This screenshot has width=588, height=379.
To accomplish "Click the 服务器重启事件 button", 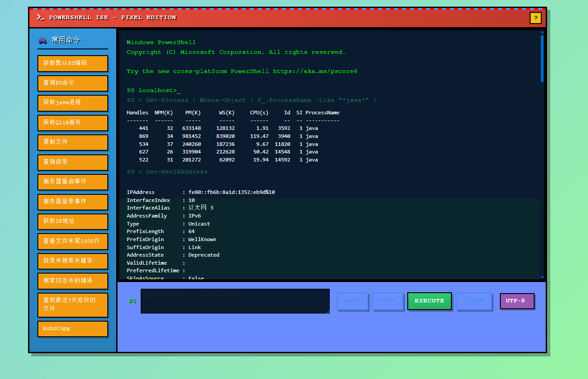I will 73,181.
